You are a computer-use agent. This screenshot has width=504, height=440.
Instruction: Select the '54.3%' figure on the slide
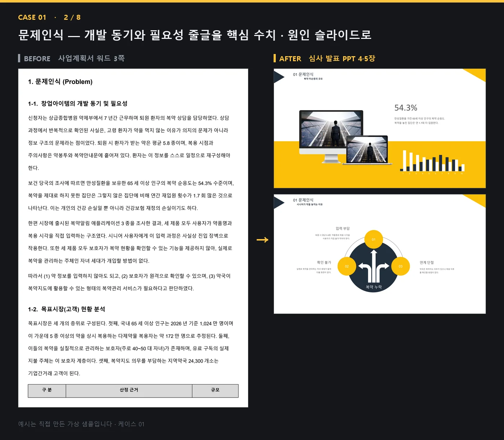point(406,108)
